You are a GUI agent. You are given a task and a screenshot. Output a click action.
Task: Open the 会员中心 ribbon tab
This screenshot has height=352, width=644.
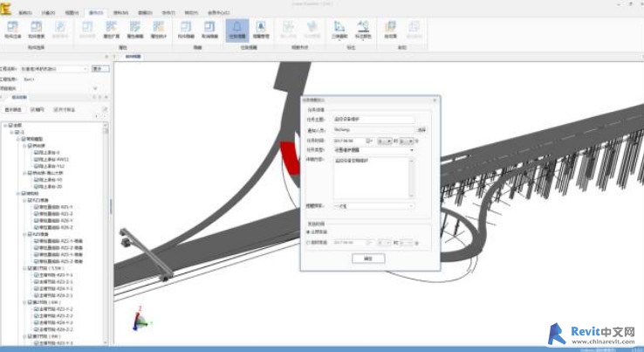click(x=218, y=13)
